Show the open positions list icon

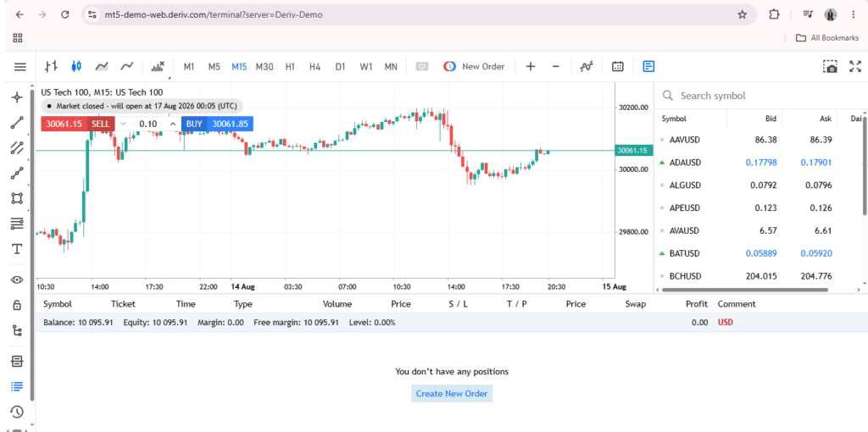(x=17, y=386)
